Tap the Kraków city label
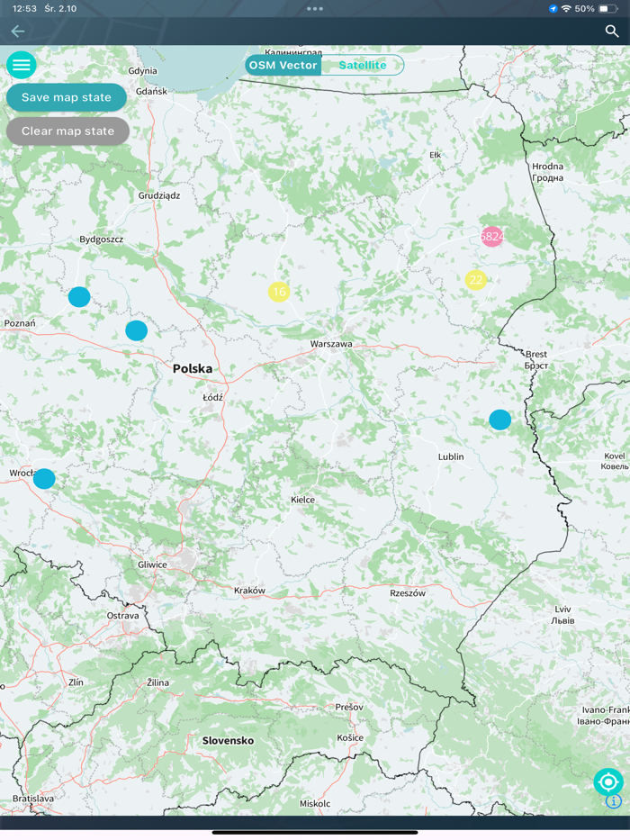This screenshot has height=840, width=630. 249,591
